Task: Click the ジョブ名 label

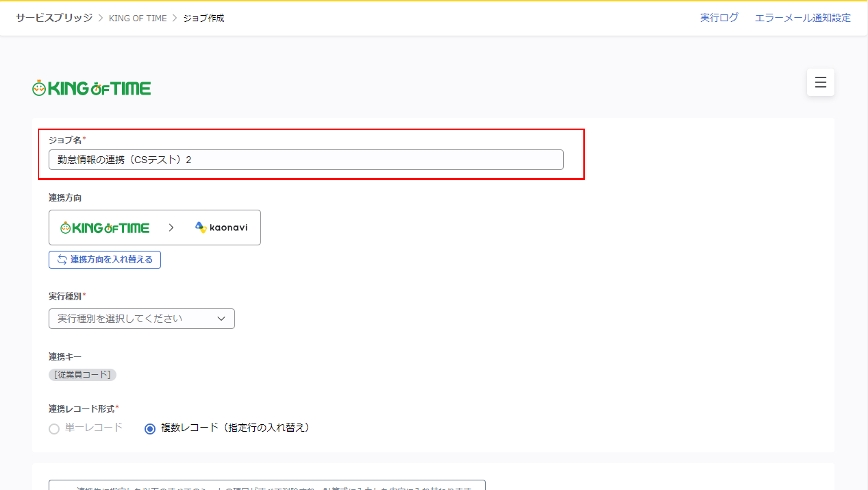Action: tap(65, 140)
